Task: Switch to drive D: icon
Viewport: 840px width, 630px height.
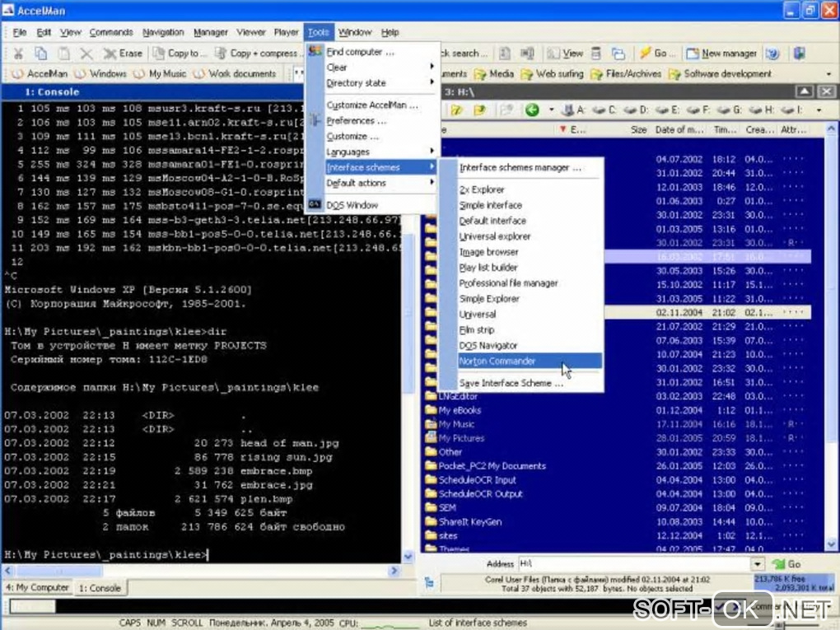Action: pyautogui.click(x=636, y=110)
